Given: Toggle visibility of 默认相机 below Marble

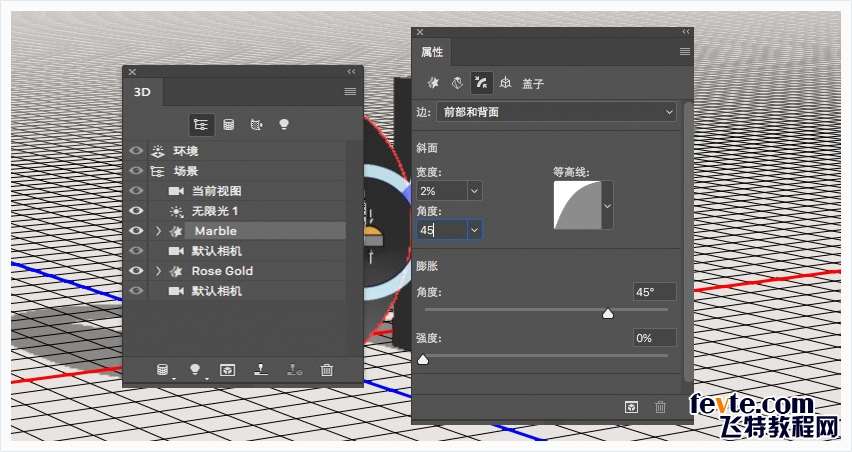Looking at the screenshot, I should click(136, 250).
